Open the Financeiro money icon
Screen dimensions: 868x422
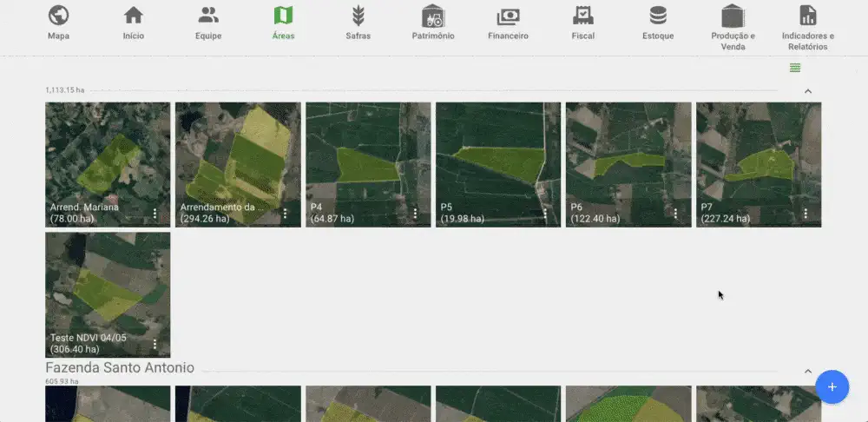click(x=508, y=16)
